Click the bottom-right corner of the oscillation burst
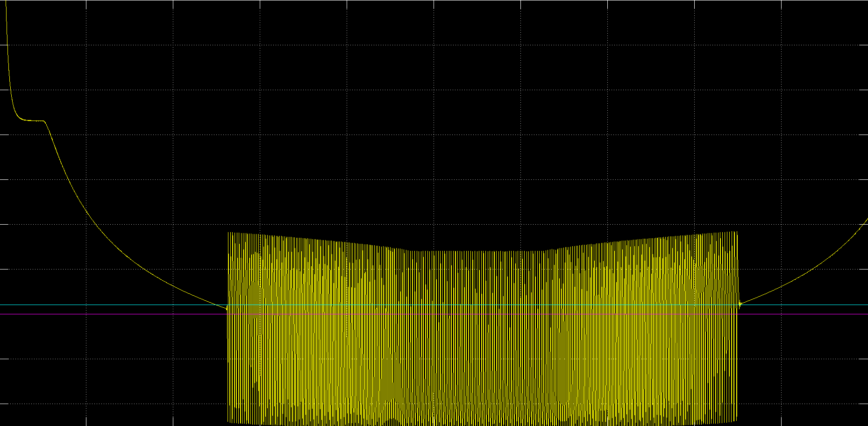Screen dimensions: 868x426 pos(737,420)
